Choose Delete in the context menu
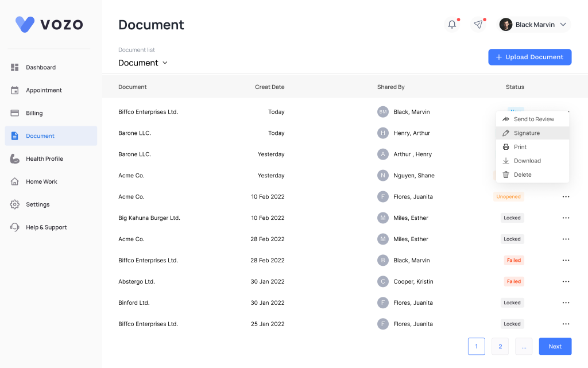 pyautogui.click(x=522, y=175)
